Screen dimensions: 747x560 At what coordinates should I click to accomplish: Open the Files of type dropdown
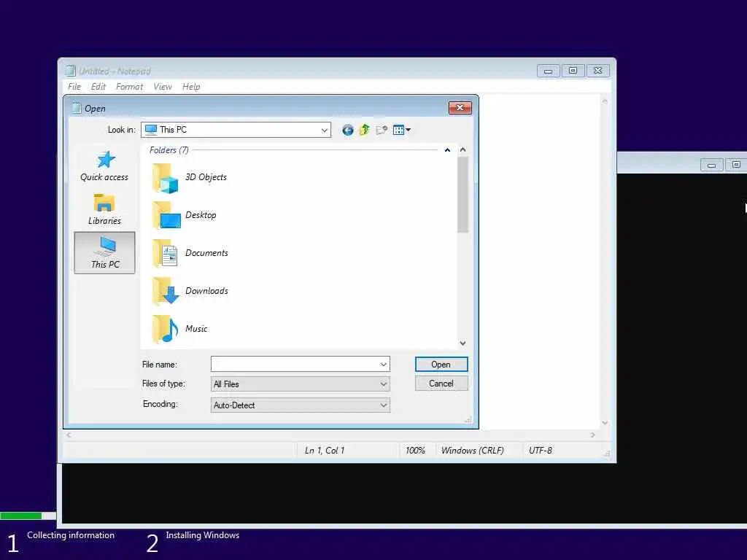point(300,384)
